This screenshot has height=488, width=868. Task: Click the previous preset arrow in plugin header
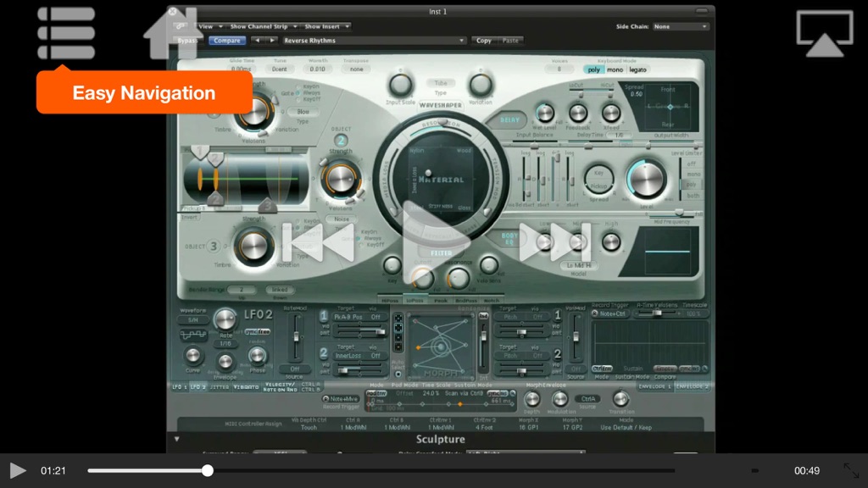pos(257,41)
